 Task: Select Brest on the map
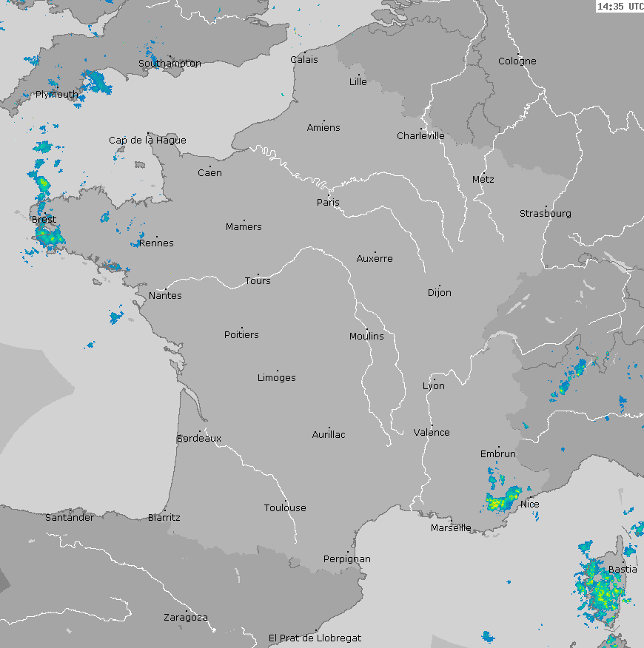coord(44,220)
